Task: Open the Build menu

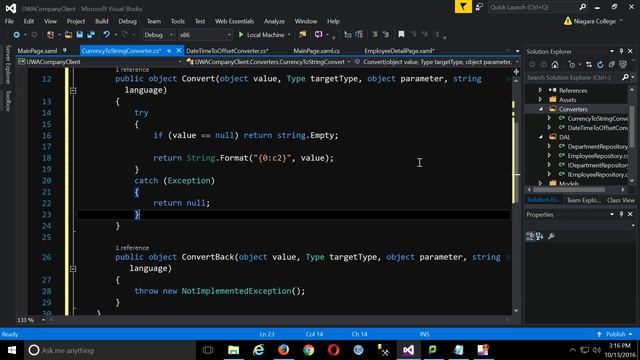Action: (x=102, y=21)
